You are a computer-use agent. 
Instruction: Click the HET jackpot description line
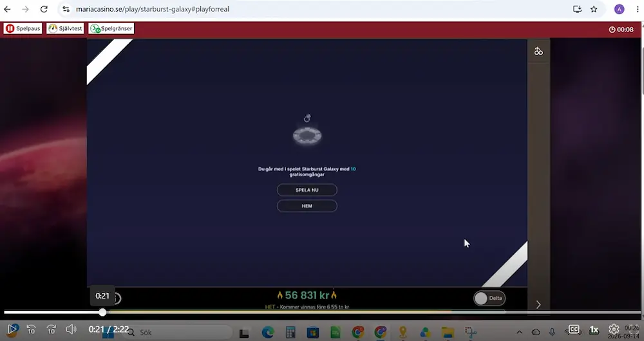pos(307,306)
